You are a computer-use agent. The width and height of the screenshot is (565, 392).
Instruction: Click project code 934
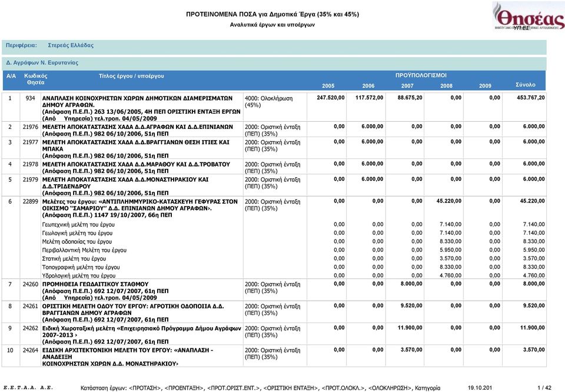click(30, 98)
